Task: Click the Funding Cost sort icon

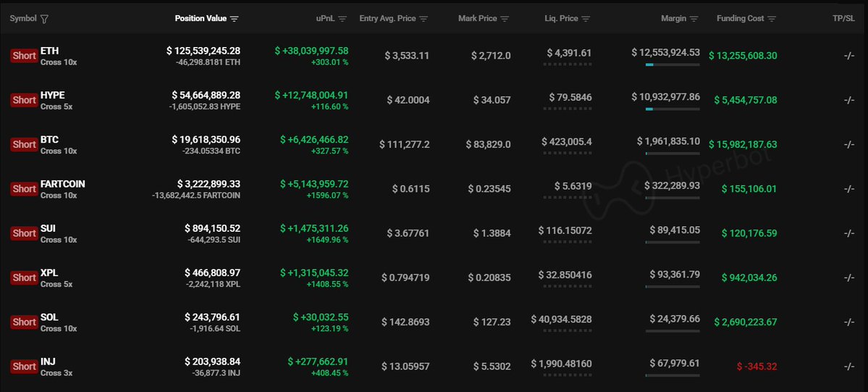Action: [772, 19]
